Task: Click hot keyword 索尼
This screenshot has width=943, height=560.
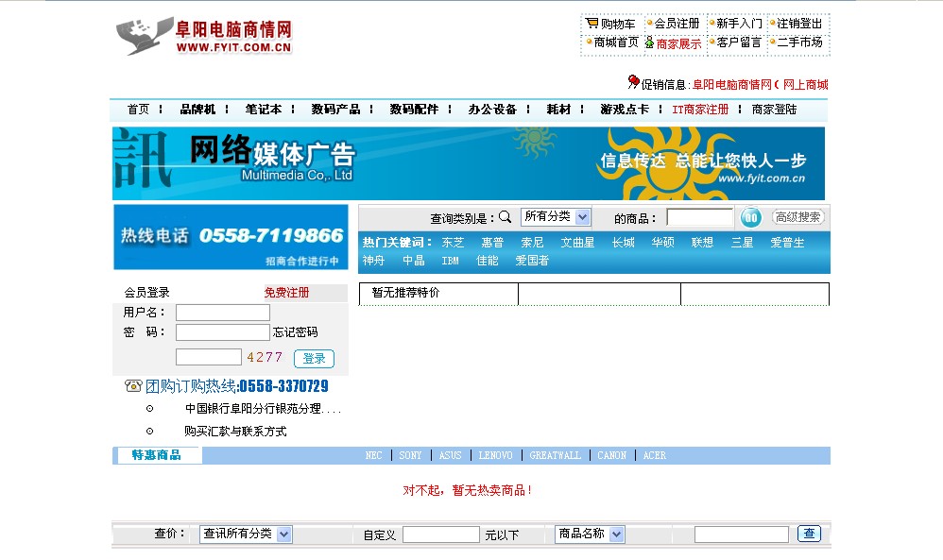Action: [532, 243]
